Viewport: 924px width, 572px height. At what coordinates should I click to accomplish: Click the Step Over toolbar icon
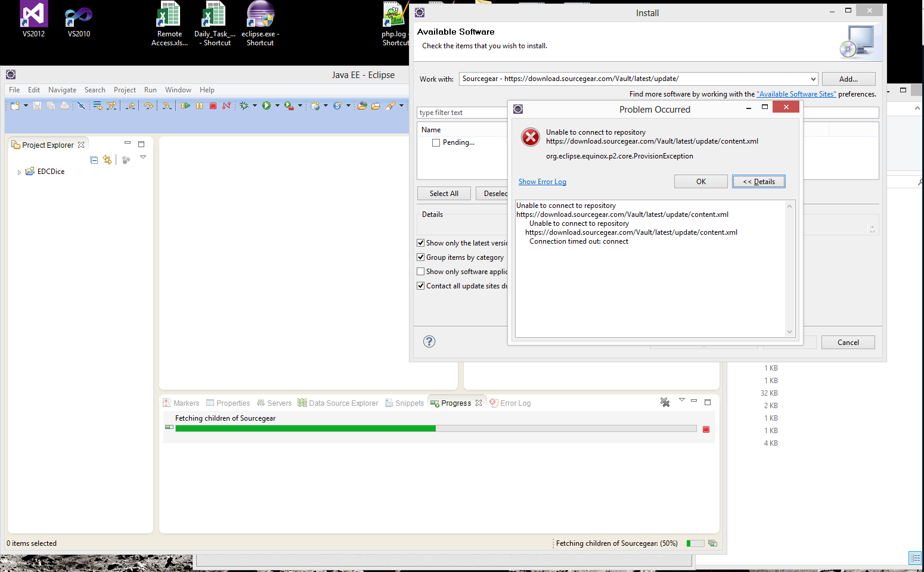pos(148,105)
